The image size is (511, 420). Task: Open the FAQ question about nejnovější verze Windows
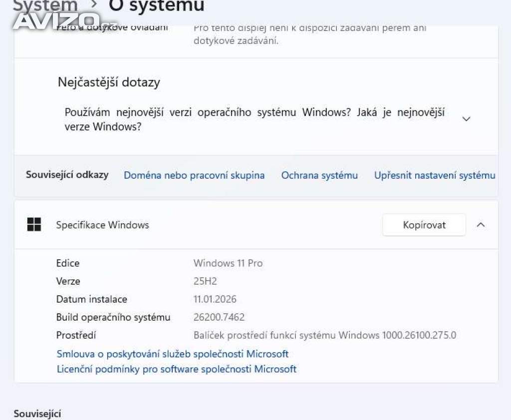(255, 119)
